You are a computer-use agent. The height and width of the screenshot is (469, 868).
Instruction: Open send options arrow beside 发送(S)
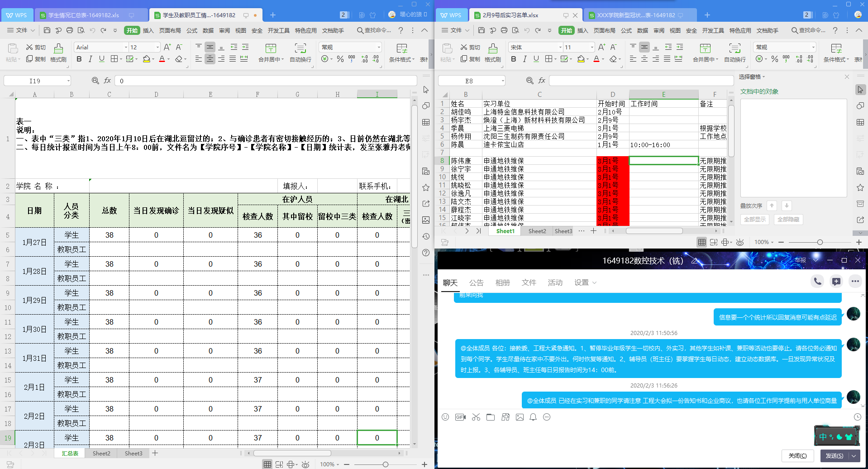[854, 456]
